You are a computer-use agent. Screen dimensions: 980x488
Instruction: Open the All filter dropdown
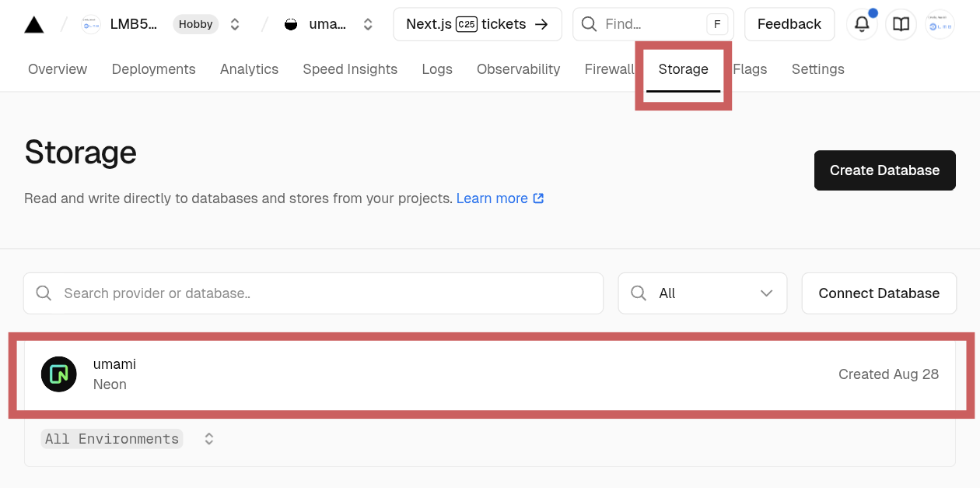click(702, 293)
